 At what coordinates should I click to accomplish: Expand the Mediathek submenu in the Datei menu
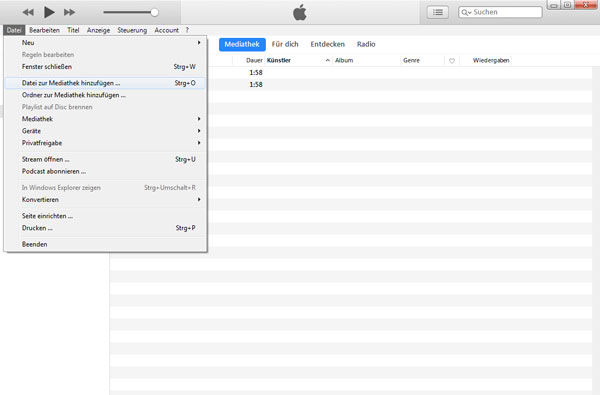pyautogui.click(x=105, y=119)
